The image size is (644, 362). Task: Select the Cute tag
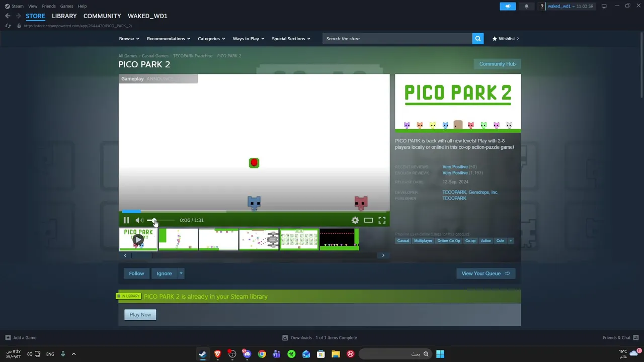(x=500, y=241)
